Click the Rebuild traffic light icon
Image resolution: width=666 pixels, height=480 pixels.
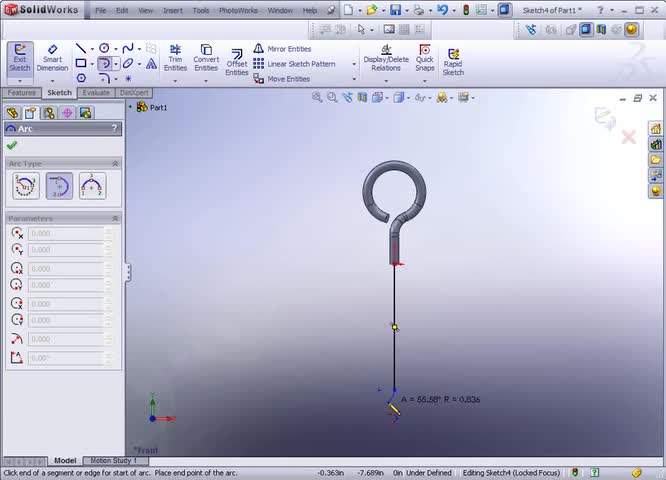point(466,10)
